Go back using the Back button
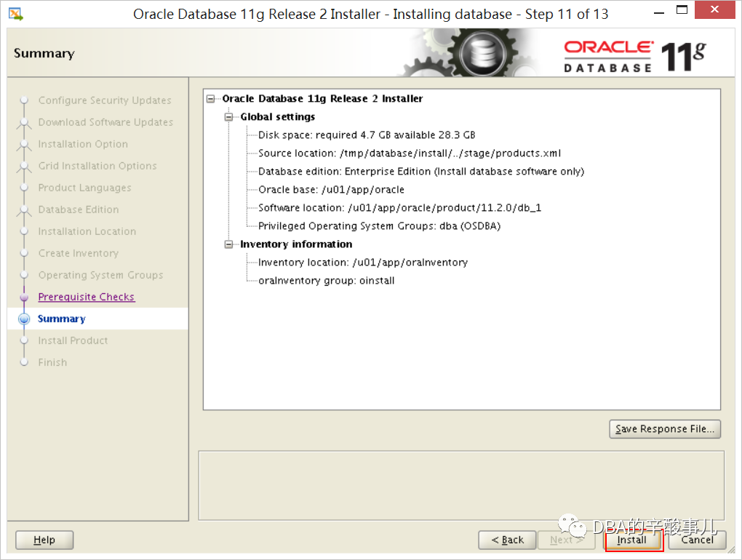 click(x=507, y=540)
